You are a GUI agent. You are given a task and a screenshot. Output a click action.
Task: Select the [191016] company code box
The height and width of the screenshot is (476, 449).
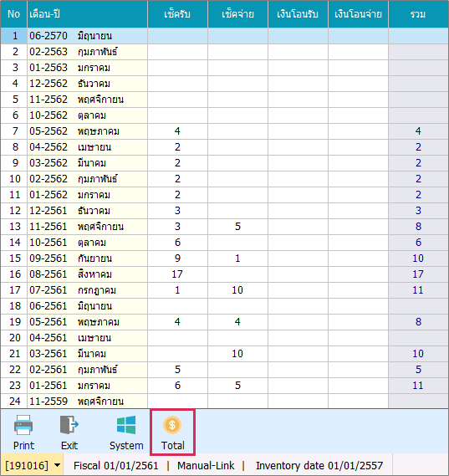[32, 465]
